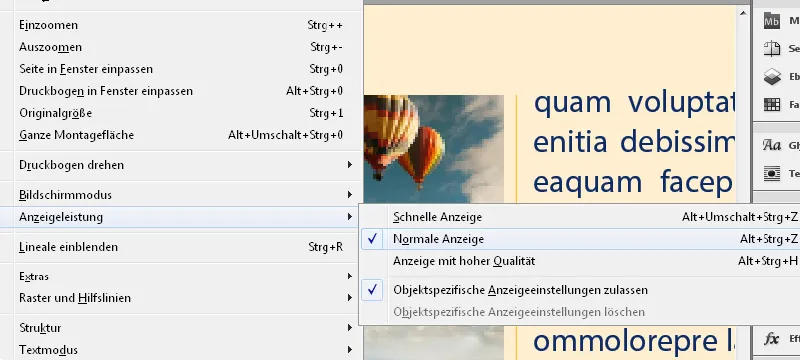Switch to Schnelle Anzeige
This screenshot has width=800, height=360.
580,217
